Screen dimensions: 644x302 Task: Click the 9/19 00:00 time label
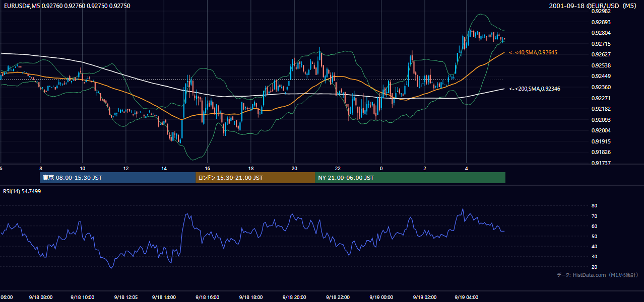[381, 297]
